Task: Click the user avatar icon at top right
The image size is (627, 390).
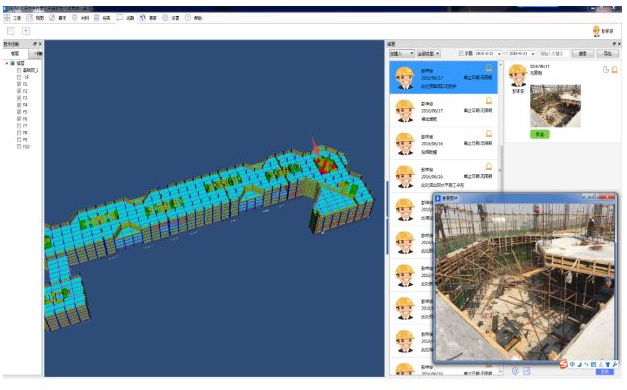Action: pos(596,31)
